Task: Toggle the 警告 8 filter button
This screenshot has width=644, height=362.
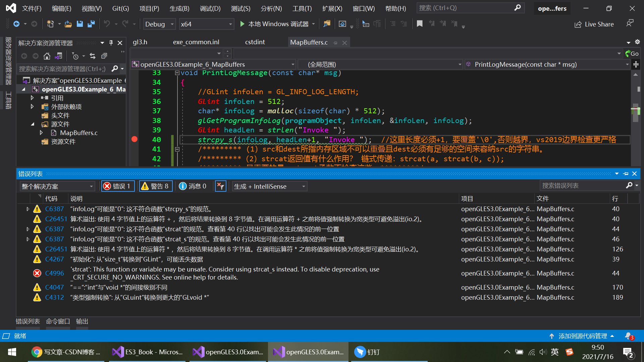Action: [x=156, y=186]
